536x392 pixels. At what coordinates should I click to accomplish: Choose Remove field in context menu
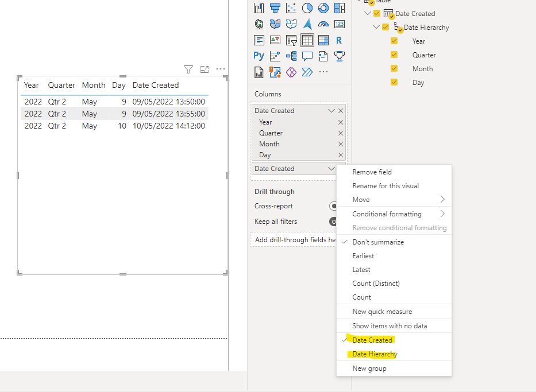pyautogui.click(x=394, y=172)
